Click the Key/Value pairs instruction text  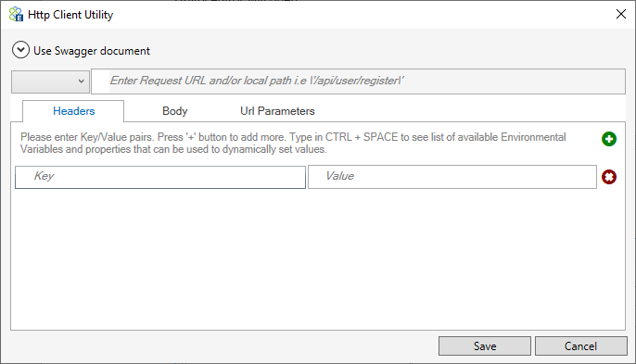pos(293,143)
